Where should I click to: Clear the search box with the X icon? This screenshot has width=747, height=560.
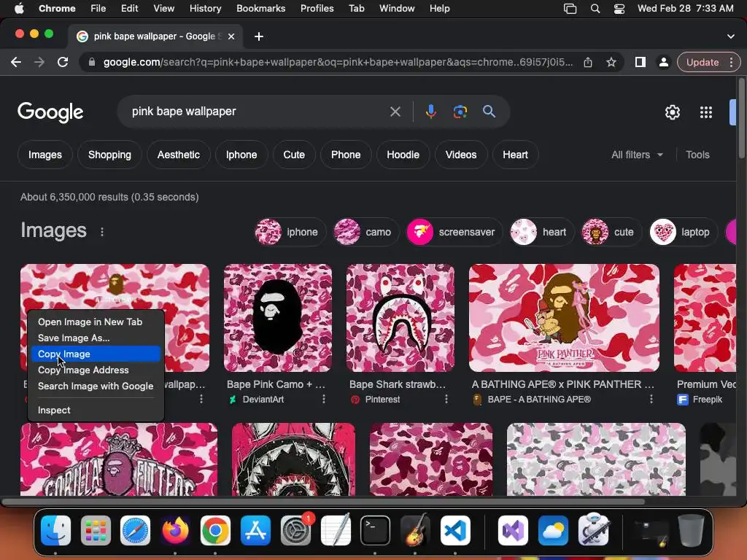(395, 112)
